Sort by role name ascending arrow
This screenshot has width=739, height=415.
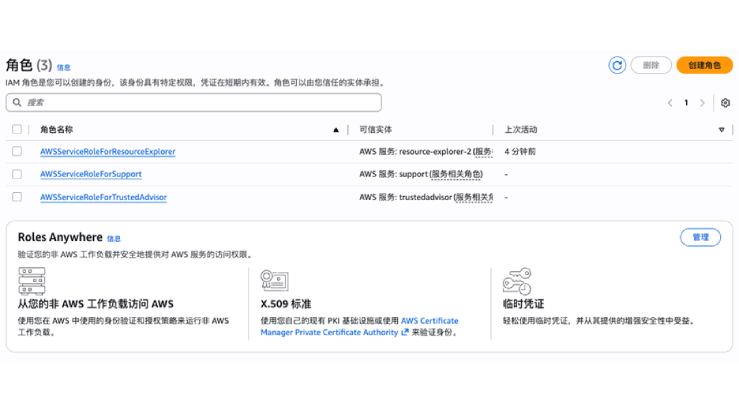pyautogui.click(x=336, y=130)
